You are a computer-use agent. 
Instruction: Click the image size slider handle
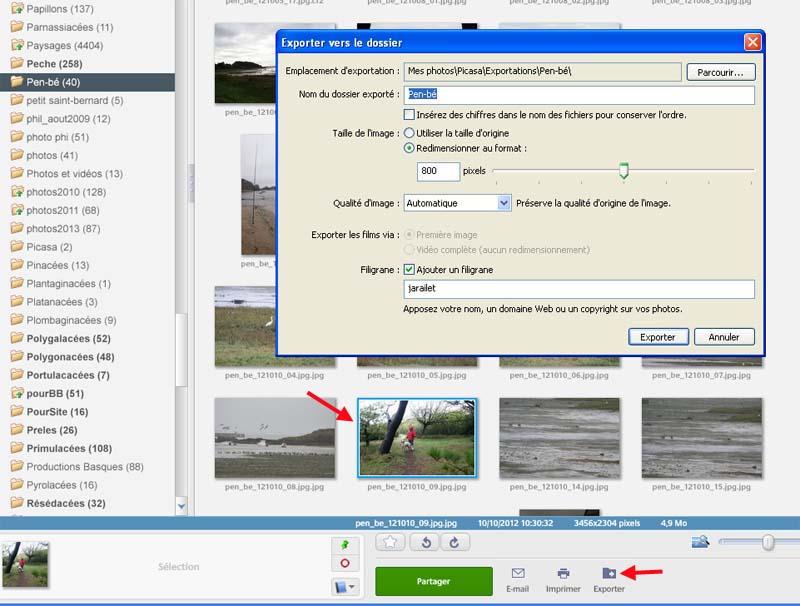pos(623,170)
